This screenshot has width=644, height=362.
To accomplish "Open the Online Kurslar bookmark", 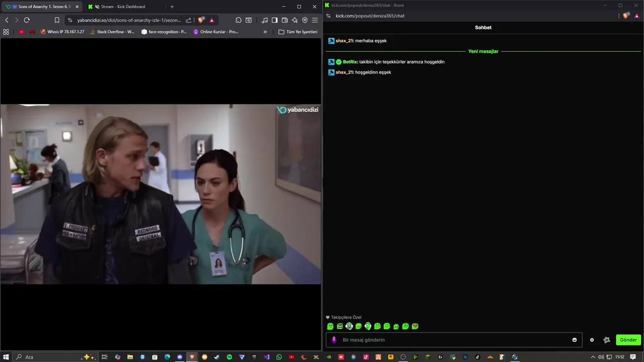I will point(216,32).
